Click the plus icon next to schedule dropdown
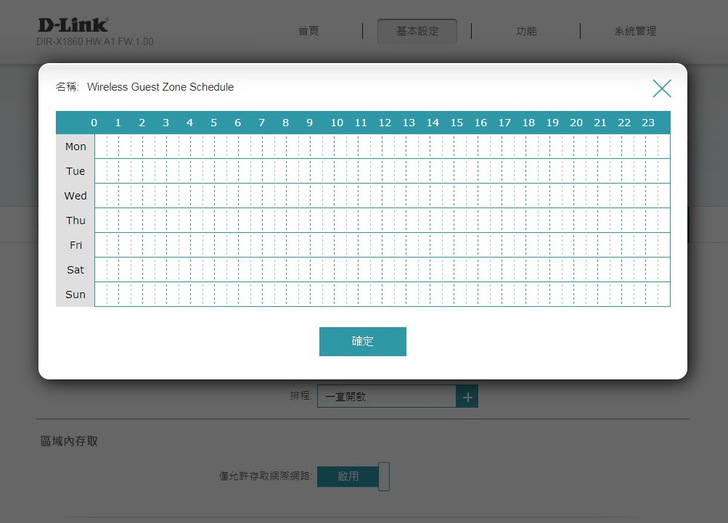728x523 pixels. point(466,397)
